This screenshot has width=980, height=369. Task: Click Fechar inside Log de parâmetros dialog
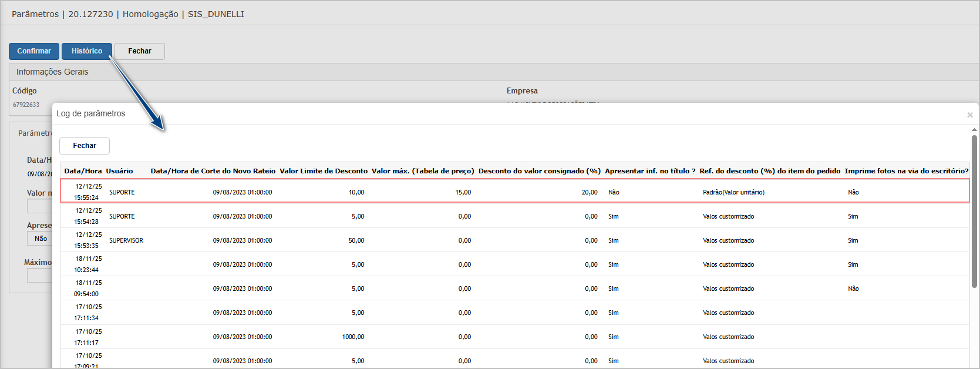pyautogui.click(x=85, y=146)
